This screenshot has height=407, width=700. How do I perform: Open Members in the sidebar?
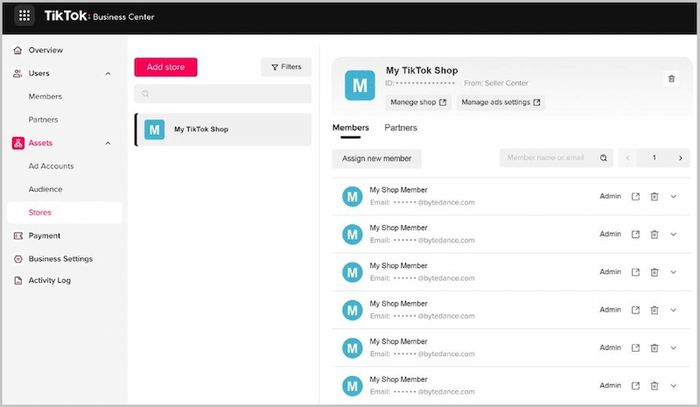point(45,96)
